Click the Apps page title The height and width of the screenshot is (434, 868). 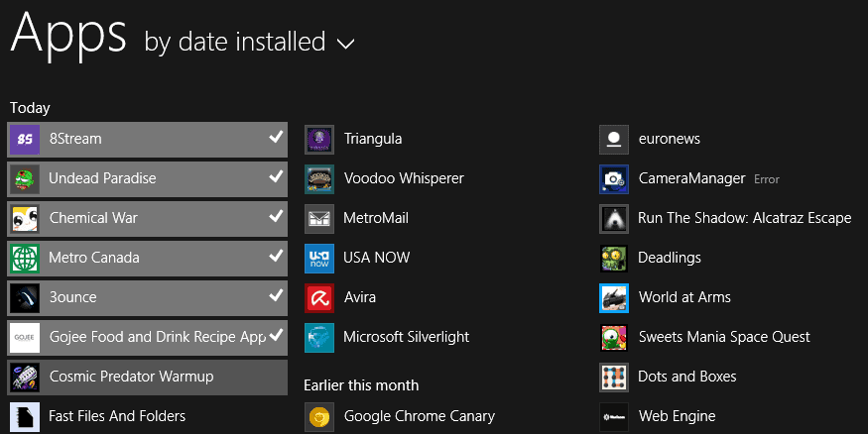(x=68, y=37)
